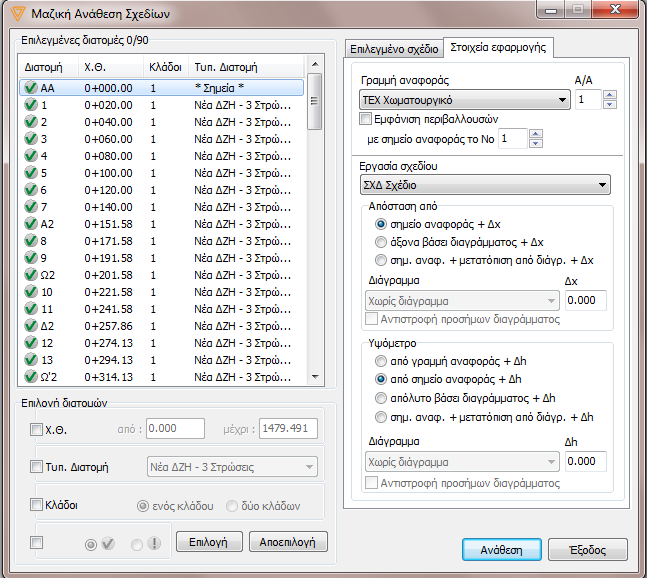Click the section list vertical scrollbar thumb
This screenshot has height=578, width=647.
[x=314, y=101]
